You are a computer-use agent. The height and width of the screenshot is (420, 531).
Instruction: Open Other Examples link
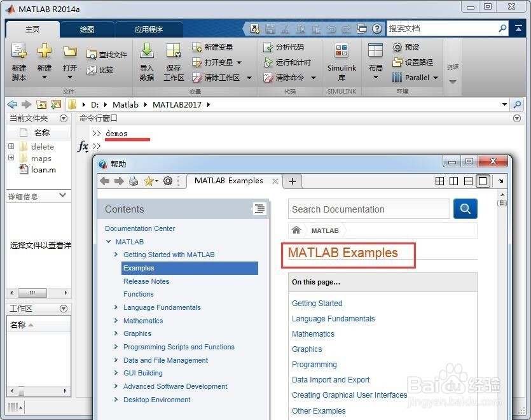tap(319, 411)
